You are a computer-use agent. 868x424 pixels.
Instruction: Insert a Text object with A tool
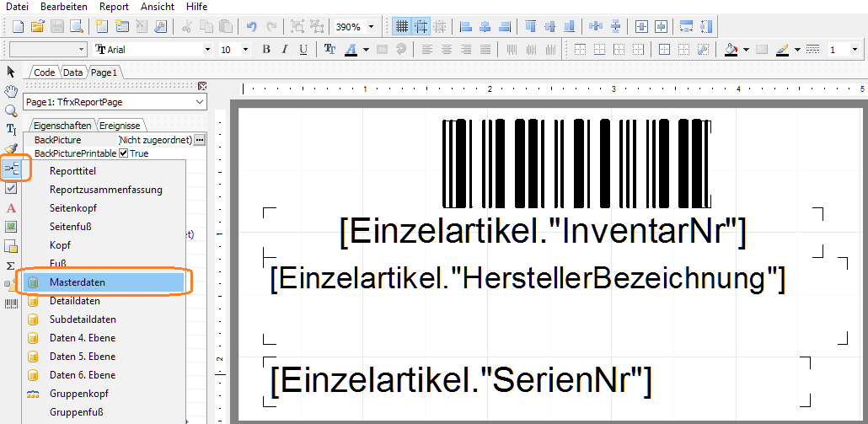pos(10,208)
